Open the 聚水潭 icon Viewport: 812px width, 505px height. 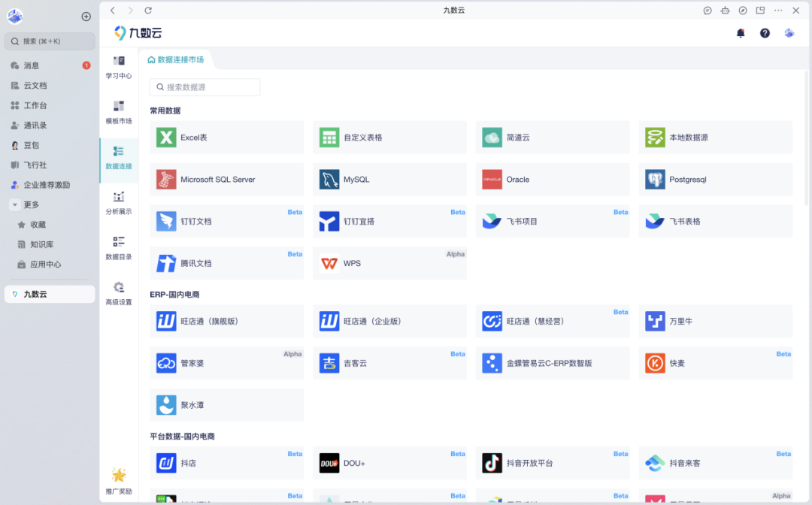click(x=166, y=405)
